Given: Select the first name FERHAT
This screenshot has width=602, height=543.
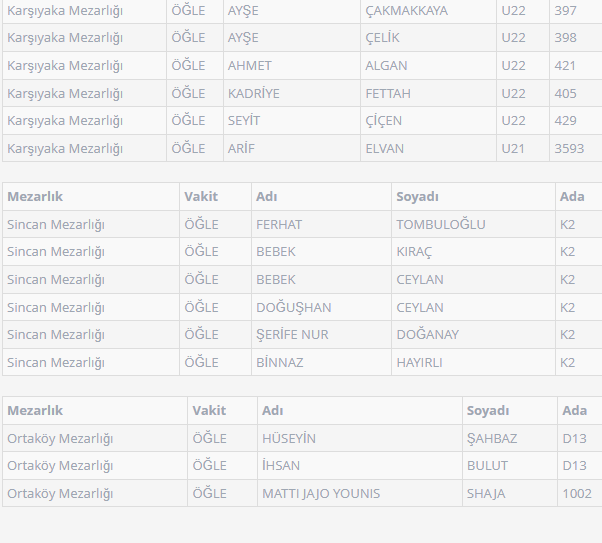Looking at the screenshot, I should point(279,224).
